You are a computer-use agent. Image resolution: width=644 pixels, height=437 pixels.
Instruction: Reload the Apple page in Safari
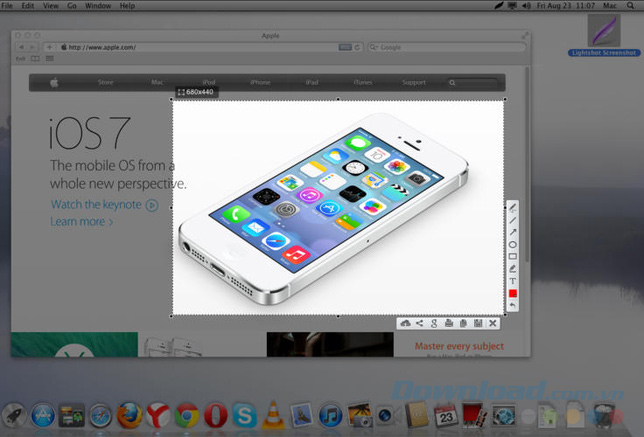point(357,47)
